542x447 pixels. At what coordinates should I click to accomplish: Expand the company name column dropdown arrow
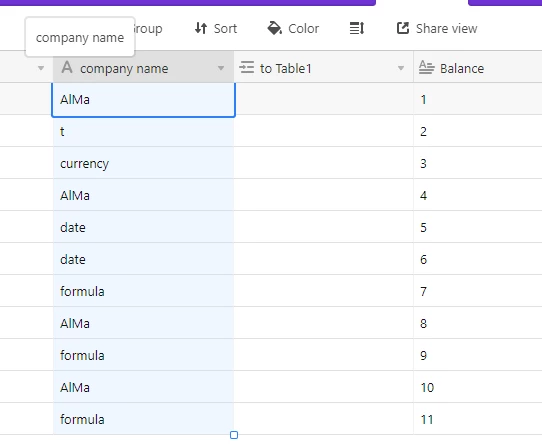click(221, 68)
